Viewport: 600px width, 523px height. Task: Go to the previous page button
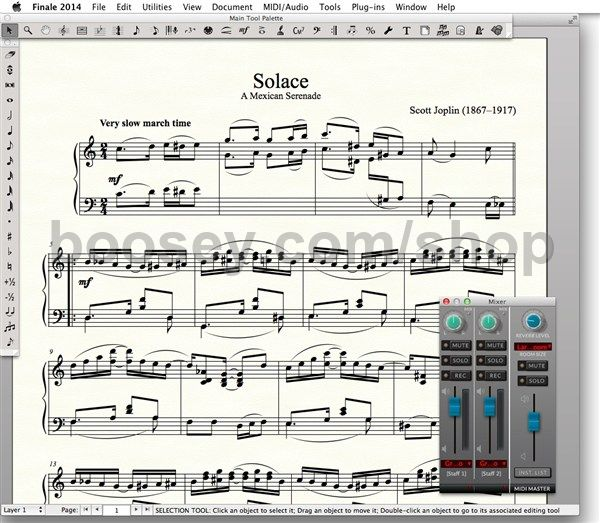(97, 510)
